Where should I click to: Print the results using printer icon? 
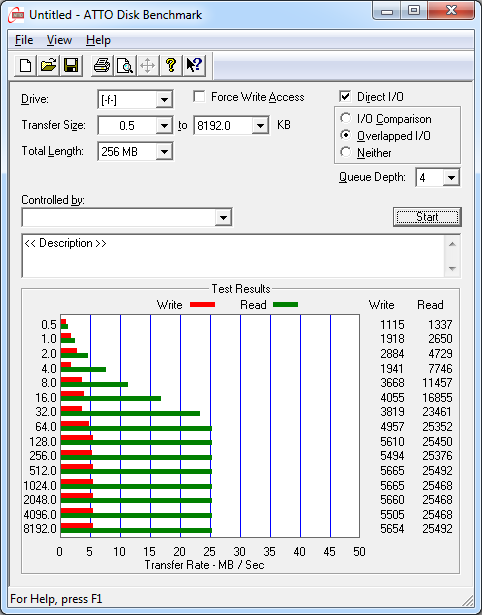[x=102, y=65]
